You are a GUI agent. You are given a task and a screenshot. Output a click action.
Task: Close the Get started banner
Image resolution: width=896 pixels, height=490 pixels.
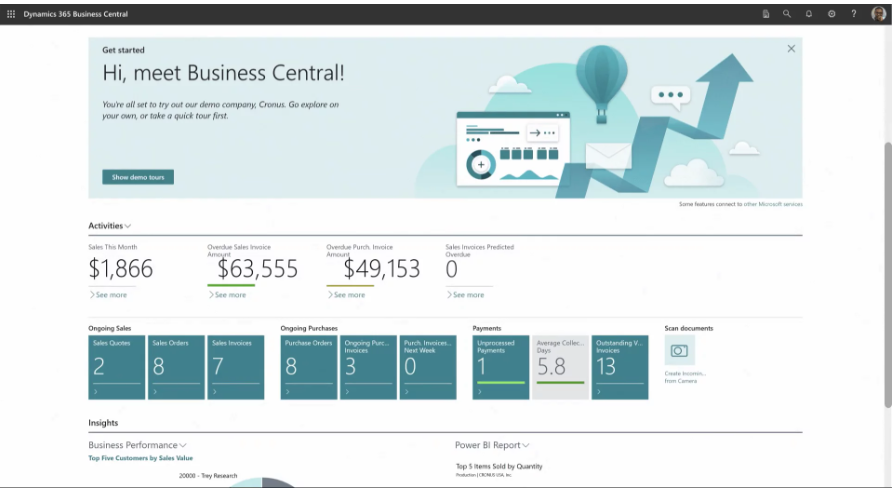point(791,49)
